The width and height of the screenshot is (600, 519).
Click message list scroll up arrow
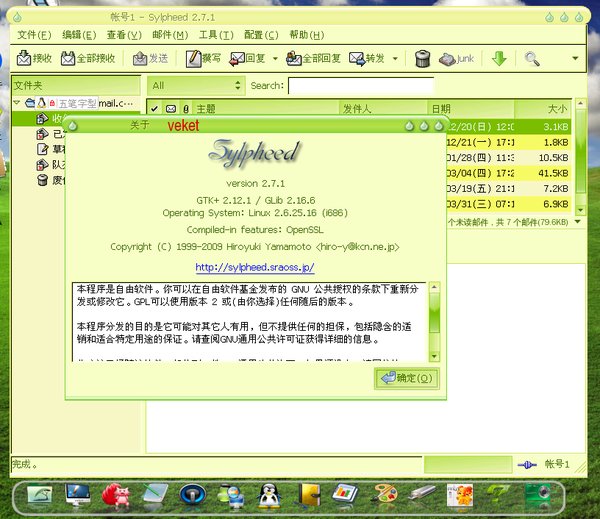(x=580, y=103)
